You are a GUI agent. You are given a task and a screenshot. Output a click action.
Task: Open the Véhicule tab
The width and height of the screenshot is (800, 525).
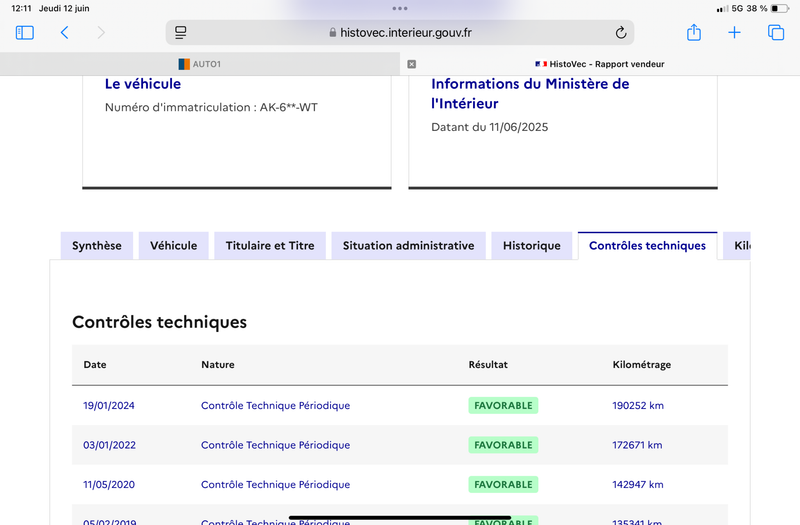pos(173,246)
